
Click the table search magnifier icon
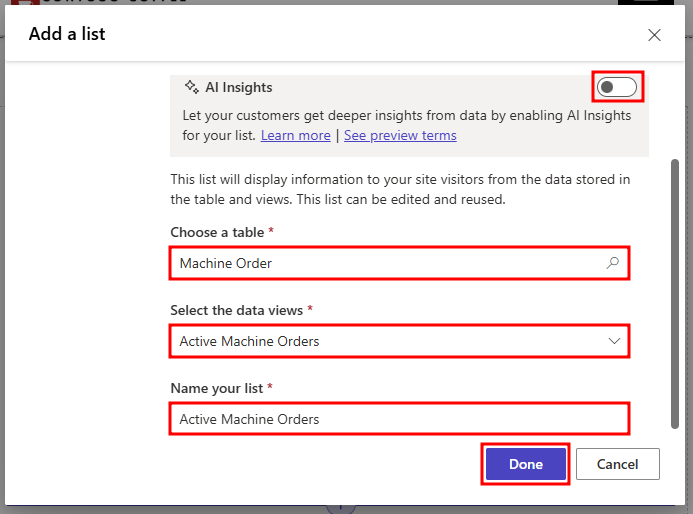tap(613, 263)
